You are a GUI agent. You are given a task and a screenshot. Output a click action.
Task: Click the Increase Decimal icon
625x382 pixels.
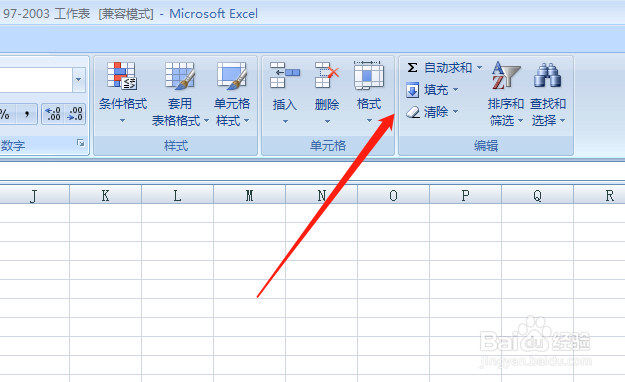click(x=53, y=114)
